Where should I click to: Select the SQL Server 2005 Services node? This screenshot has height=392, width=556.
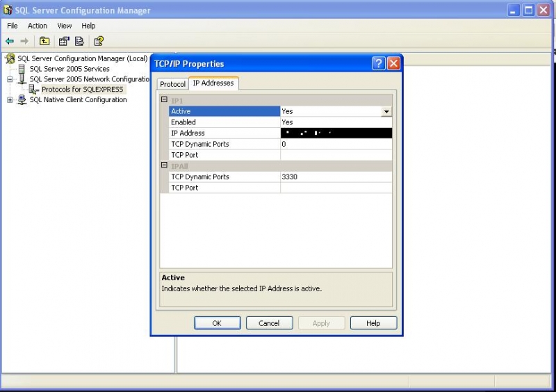69,69
